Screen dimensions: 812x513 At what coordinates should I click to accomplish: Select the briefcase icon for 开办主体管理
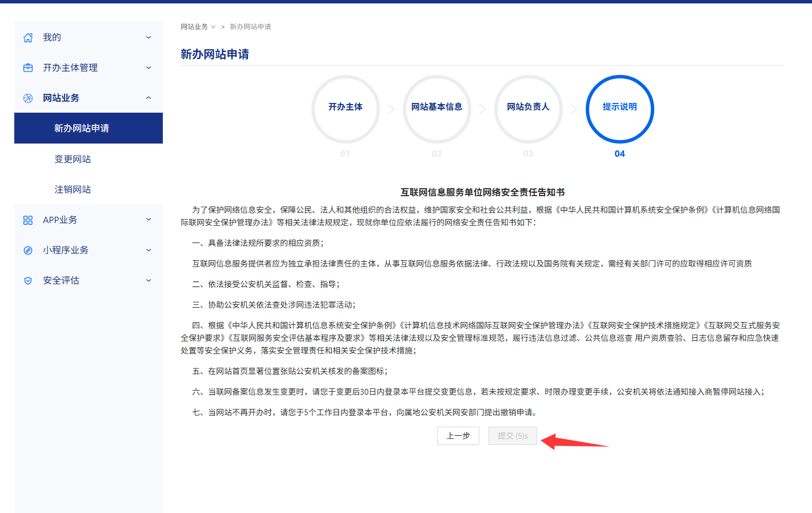(27, 67)
